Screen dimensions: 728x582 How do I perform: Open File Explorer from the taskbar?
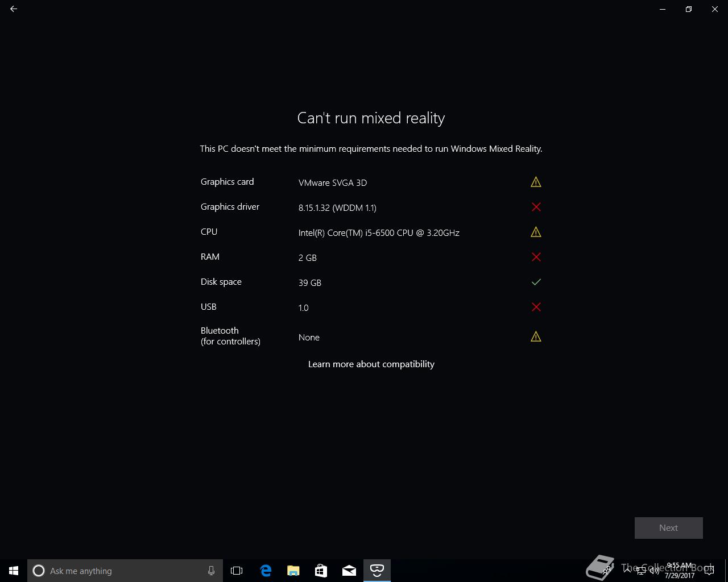[x=293, y=571]
